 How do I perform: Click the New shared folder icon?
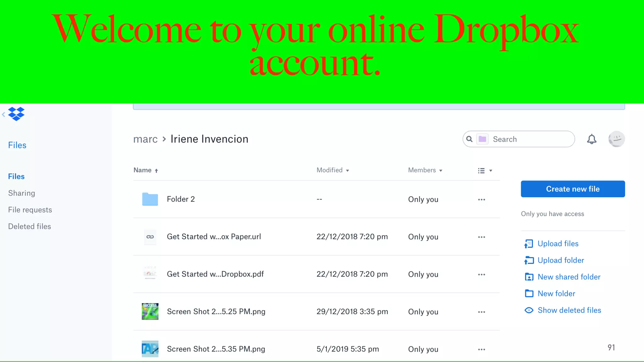click(x=529, y=277)
